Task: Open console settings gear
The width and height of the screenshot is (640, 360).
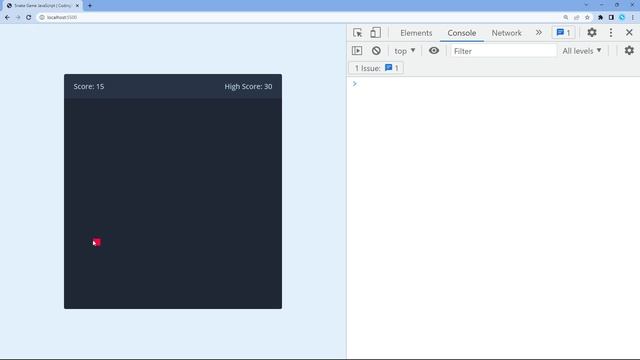Action: point(629,51)
